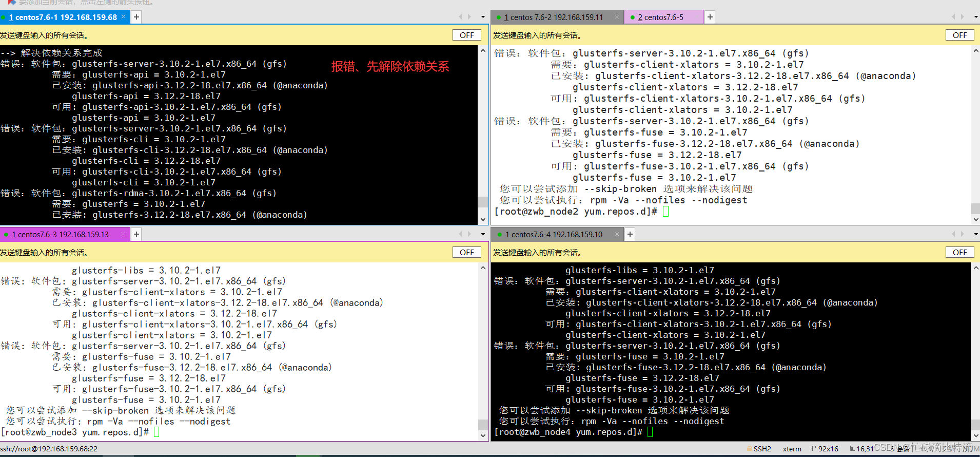Image resolution: width=980 pixels, height=457 pixels.
Task: Click scroll-up arrow in centos 7.6-2 terminal
Action: pos(976,50)
